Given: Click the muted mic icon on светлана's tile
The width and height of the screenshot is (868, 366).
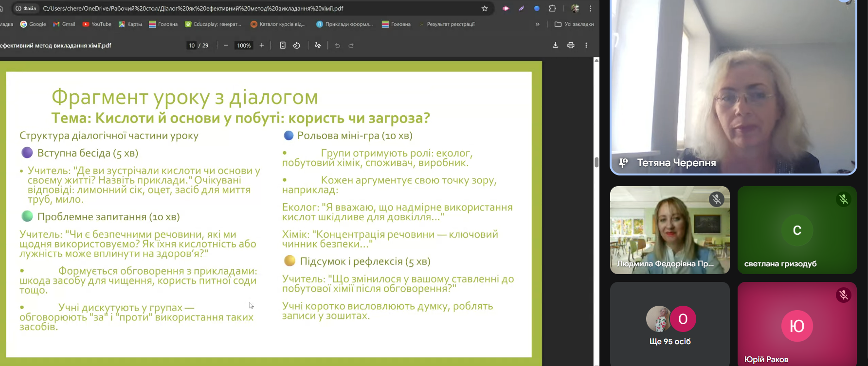Looking at the screenshot, I should click(x=844, y=199).
